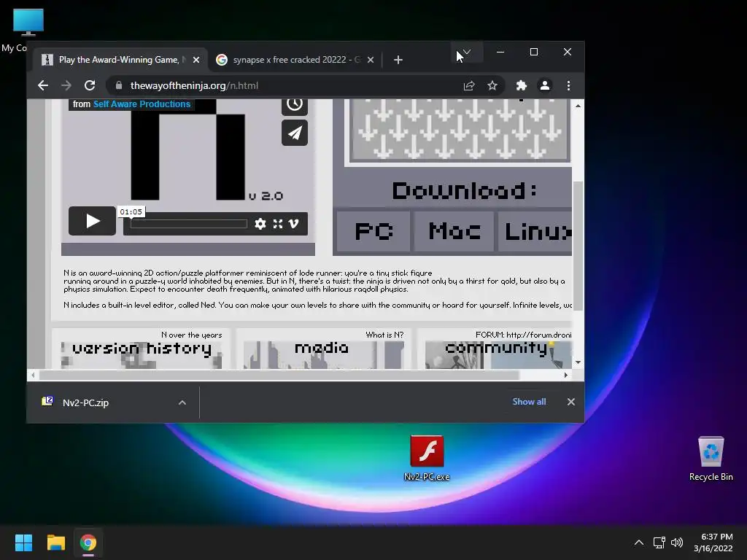This screenshot has height=560, width=747.
Task: Reload the current page
Action: point(90,86)
